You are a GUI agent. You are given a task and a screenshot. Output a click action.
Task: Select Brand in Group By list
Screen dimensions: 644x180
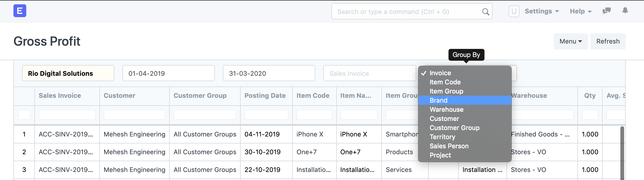click(439, 100)
